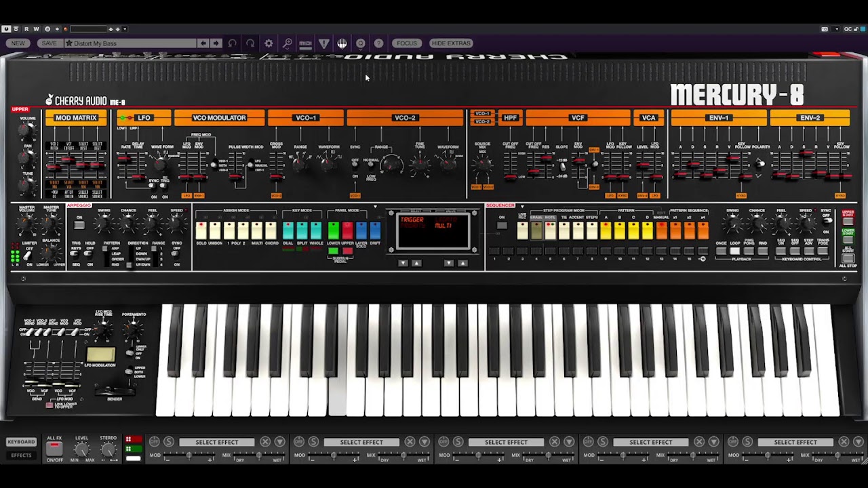The image size is (868, 488).
Task: Open third SELECT EFFECT dropdown
Action: coord(506,442)
